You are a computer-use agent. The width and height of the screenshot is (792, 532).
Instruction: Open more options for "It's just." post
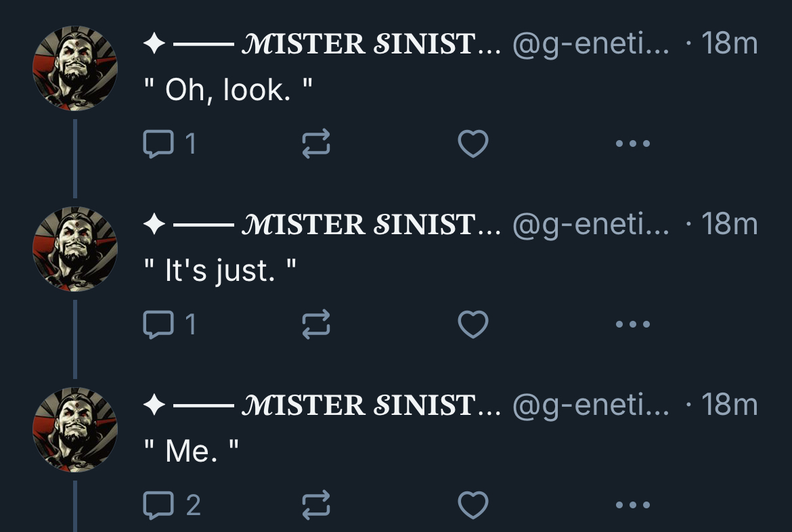click(633, 325)
